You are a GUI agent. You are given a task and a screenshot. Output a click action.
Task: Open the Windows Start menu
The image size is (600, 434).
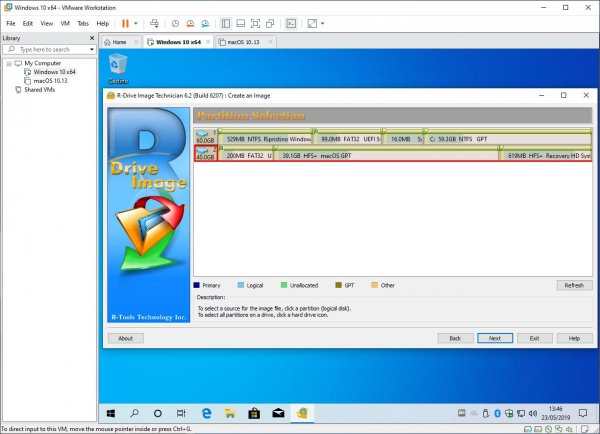tap(111, 413)
